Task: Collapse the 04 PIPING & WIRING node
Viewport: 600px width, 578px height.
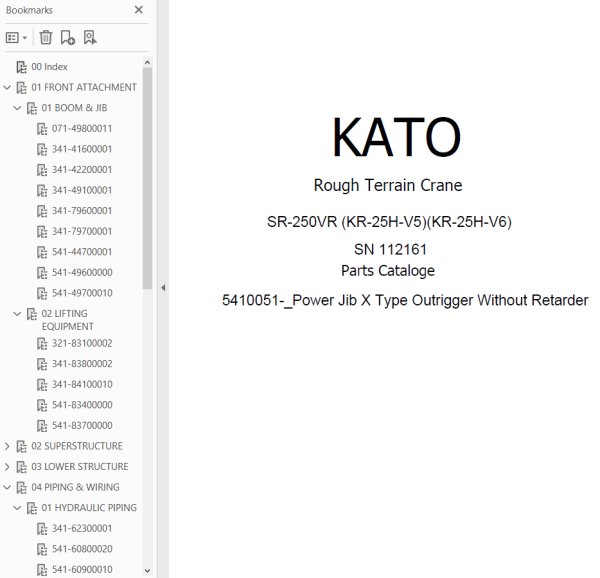Action: (x=7, y=487)
